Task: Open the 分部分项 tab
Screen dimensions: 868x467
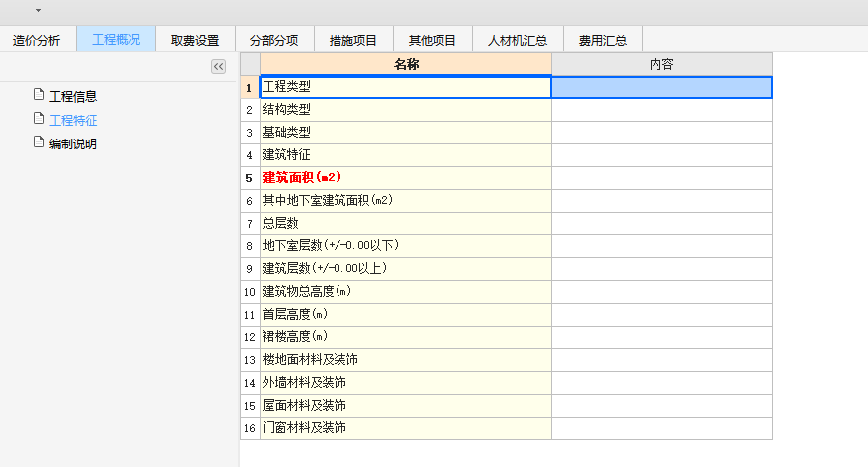Action: pyautogui.click(x=274, y=41)
